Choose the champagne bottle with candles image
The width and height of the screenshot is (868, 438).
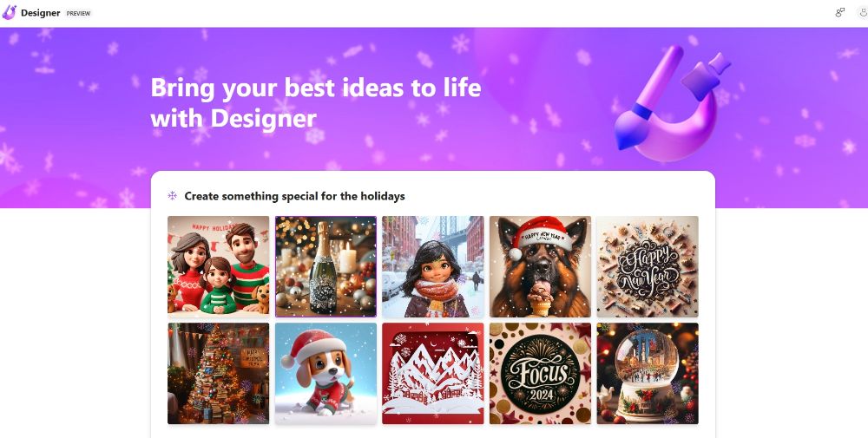click(x=325, y=266)
